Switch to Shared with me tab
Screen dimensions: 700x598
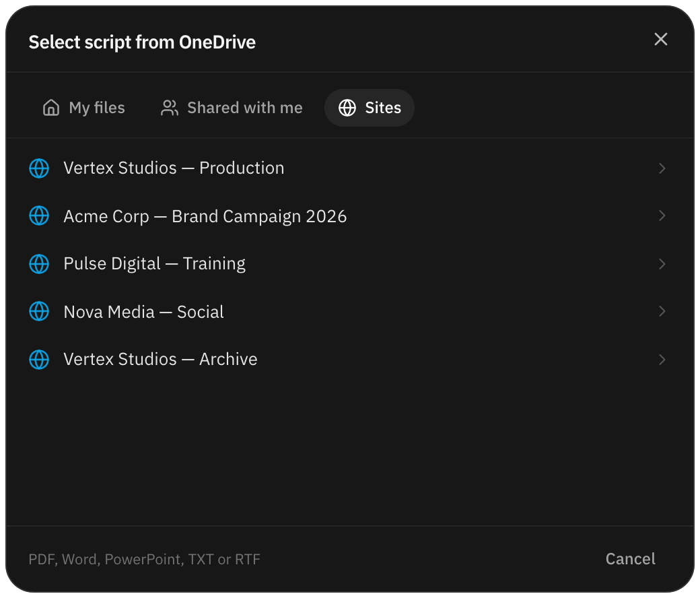click(x=232, y=108)
